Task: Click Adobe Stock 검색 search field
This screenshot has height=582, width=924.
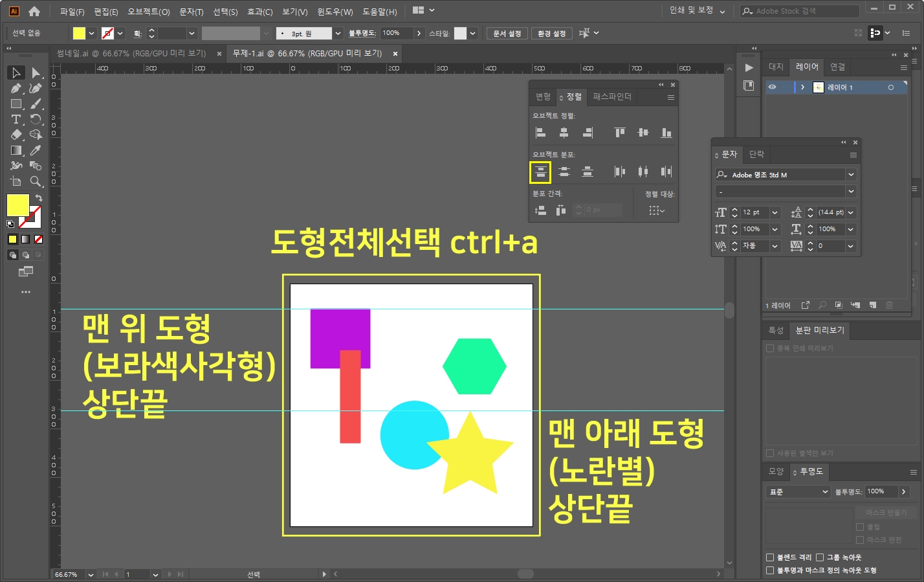Action: point(800,11)
